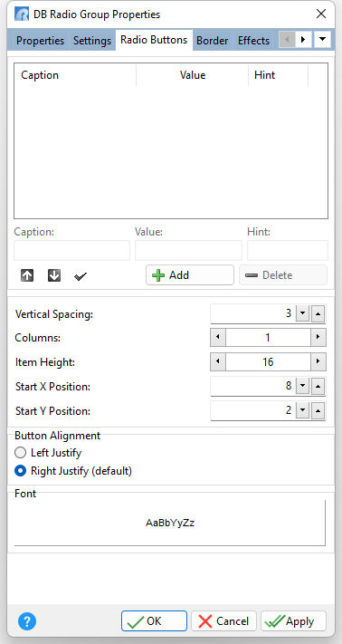342x644 pixels.
Task: Decrease Start X Position with the down arrow
Action: tap(302, 386)
